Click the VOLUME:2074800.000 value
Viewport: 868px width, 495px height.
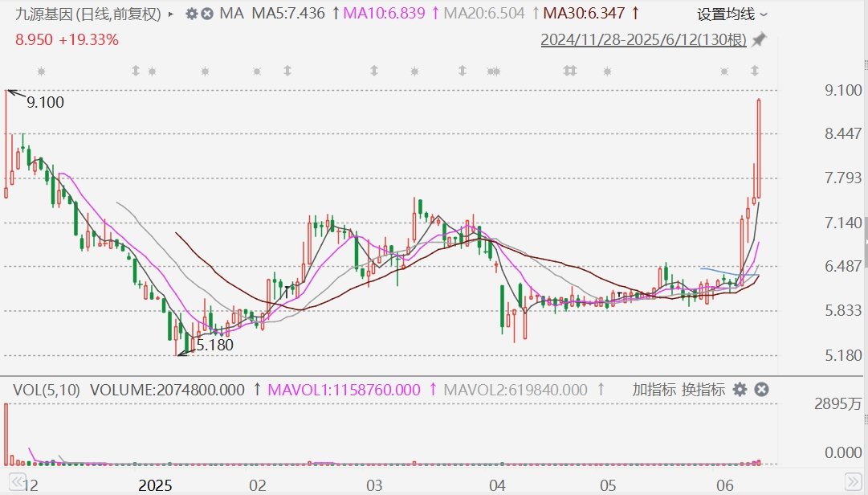coord(167,390)
